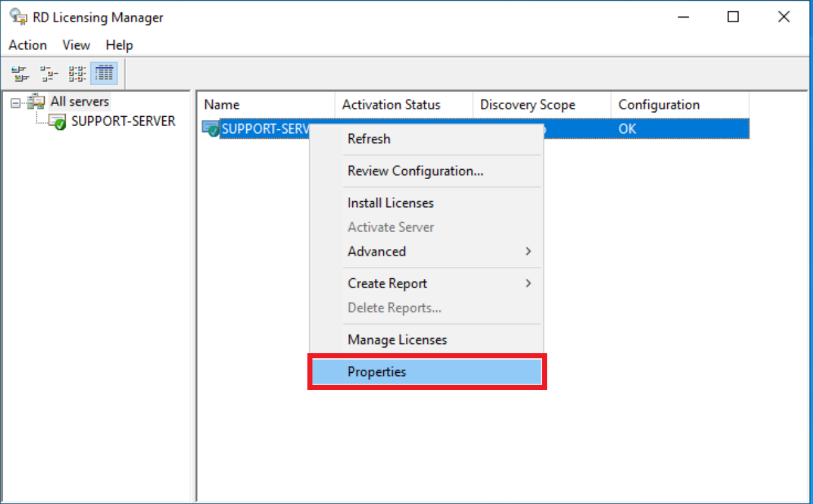The width and height of the screenshot is (813, 504).
Task: Select SUPPORT-SERVER in the left tree
Action: pos(124,121)
